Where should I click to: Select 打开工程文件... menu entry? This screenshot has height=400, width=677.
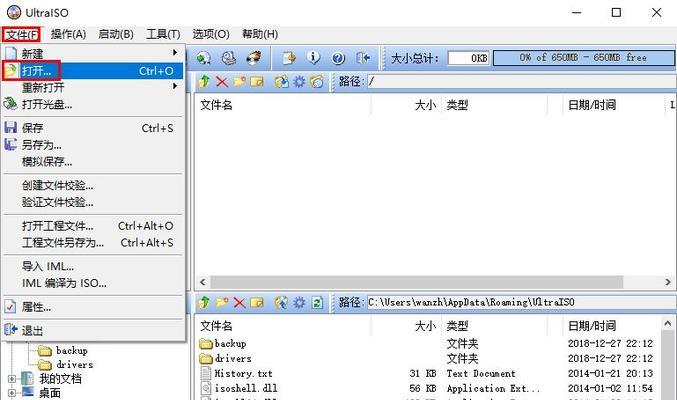coord(93,225)
